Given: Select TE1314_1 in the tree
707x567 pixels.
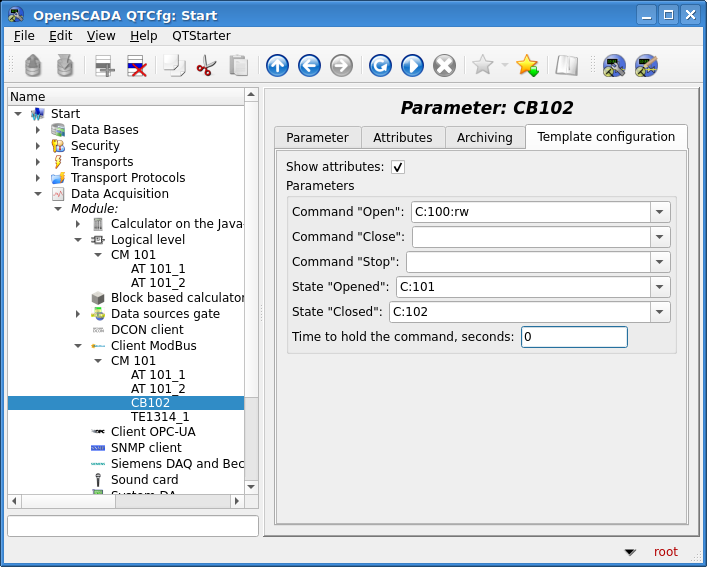Looking at the screenshot, I should [x=160, y=417].
